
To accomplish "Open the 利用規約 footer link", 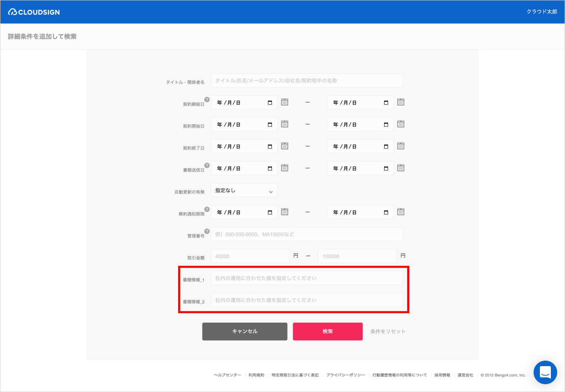I will tap(256, 375).
